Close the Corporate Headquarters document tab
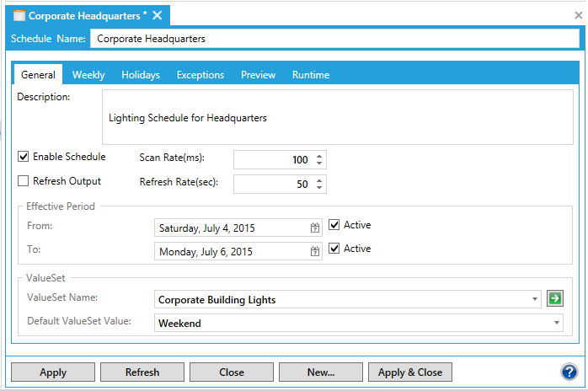 157,15
